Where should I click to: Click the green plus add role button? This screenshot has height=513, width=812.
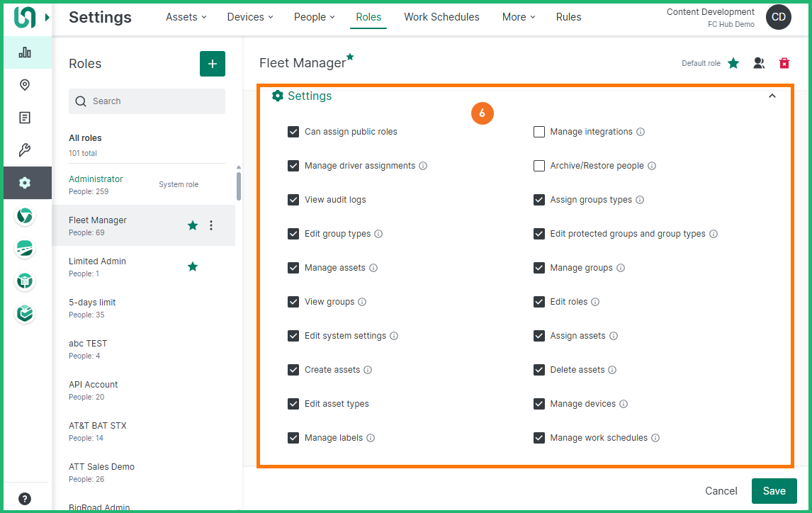click(x=212, y=64)
